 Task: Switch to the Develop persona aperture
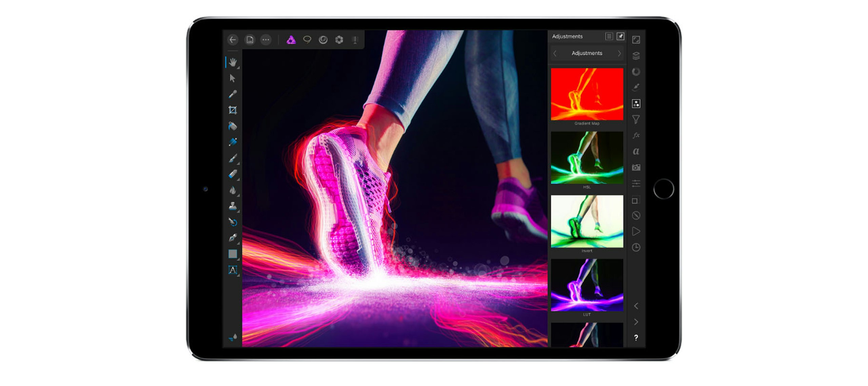pyautogui.click(x=339, y=40)
